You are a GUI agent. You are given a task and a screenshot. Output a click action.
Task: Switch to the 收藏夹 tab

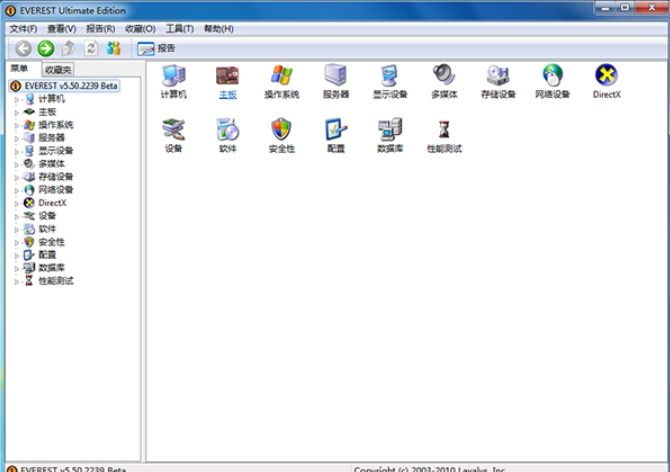coord(58,69)
